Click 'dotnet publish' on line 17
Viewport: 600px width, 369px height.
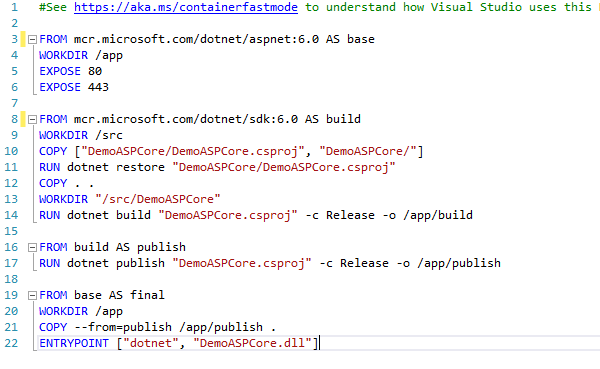click(116, 263)
